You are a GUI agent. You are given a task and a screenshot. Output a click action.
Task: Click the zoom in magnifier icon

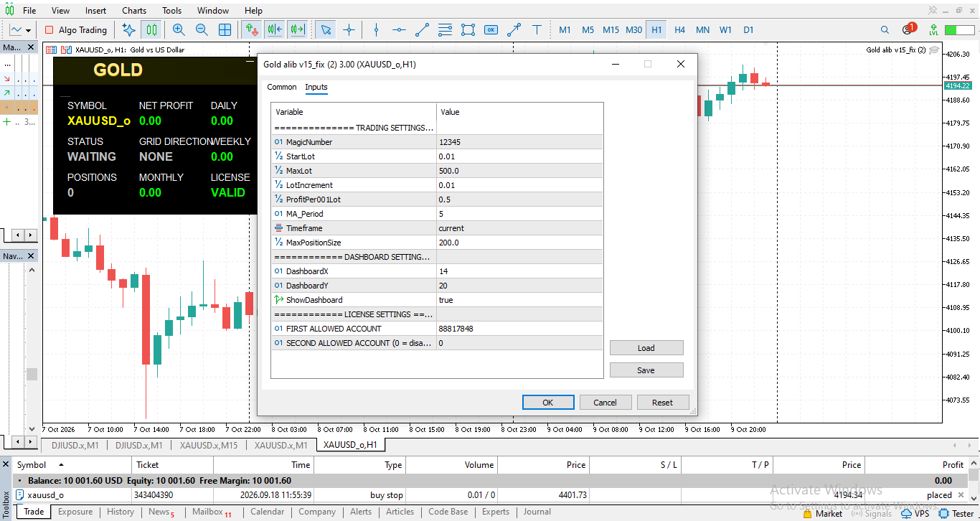pos(179,30)
